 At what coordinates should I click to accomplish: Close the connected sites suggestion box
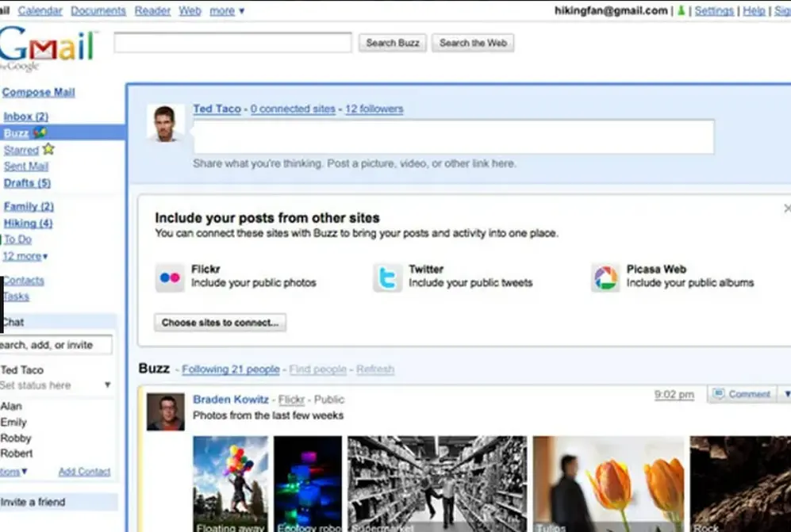click(x=787, y=208)
